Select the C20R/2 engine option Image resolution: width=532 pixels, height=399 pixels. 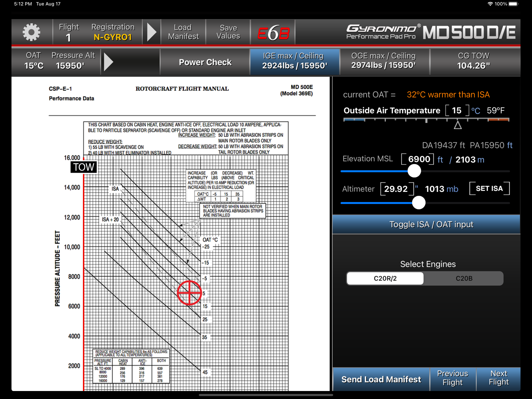(385, 278)
